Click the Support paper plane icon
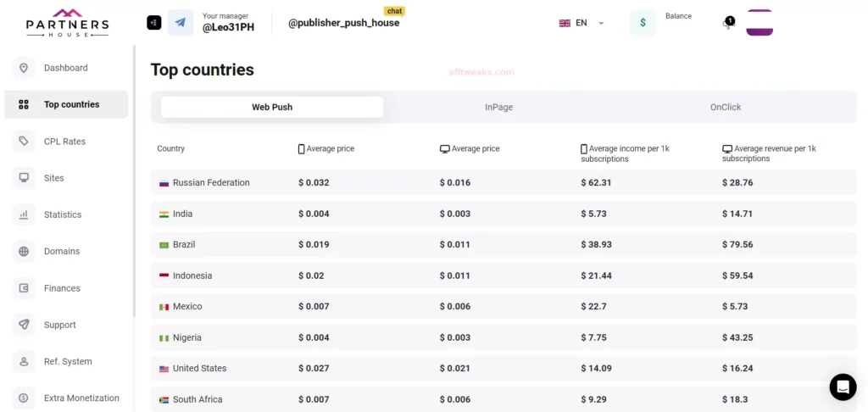The image size is (868, 412). point(23,325)
